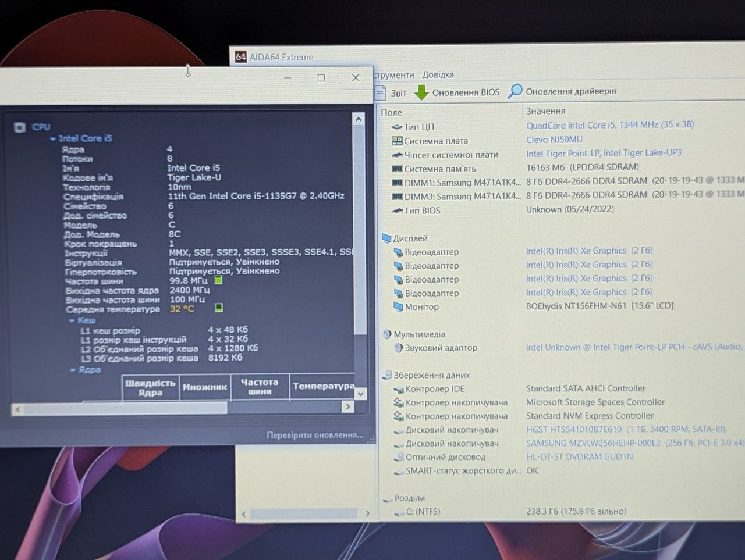The height and width of the screenshot is (560, 745).
Task: Open the HL-DT-ST DVDRAM GUD1N link
Action: tap(579, 456)
